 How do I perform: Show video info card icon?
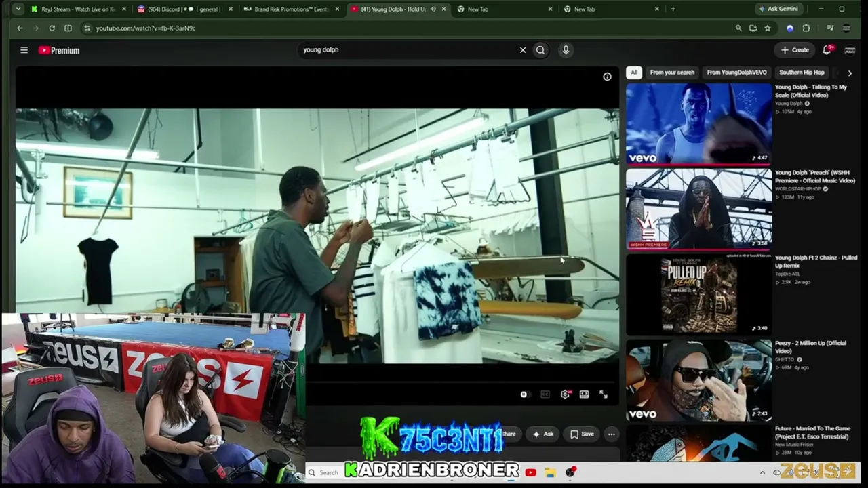[607, 77]
